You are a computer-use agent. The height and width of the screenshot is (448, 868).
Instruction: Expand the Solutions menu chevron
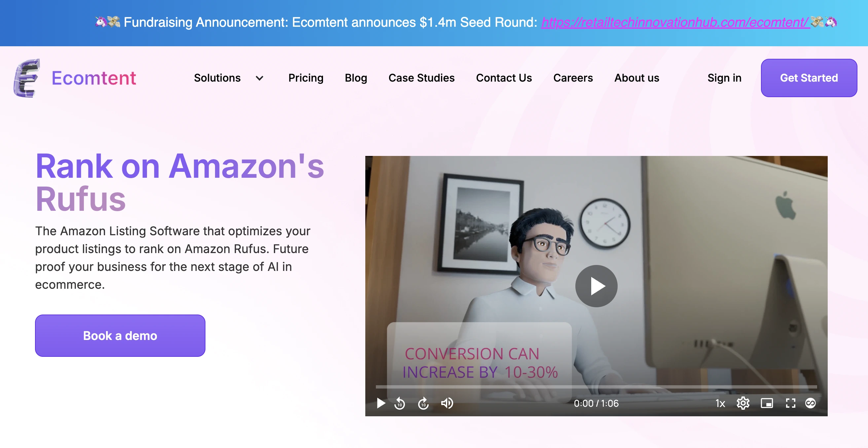(x=260, y=78)
